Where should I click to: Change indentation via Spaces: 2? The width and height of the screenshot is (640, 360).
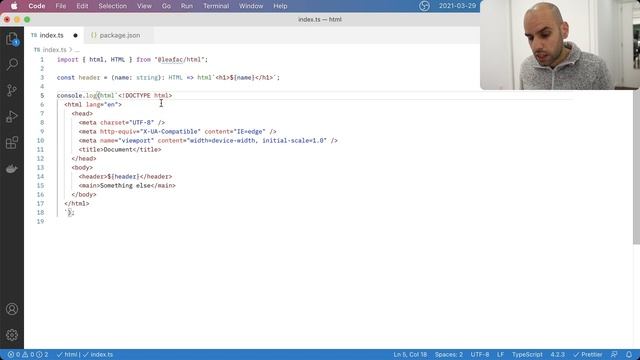(x=449, y=355)
